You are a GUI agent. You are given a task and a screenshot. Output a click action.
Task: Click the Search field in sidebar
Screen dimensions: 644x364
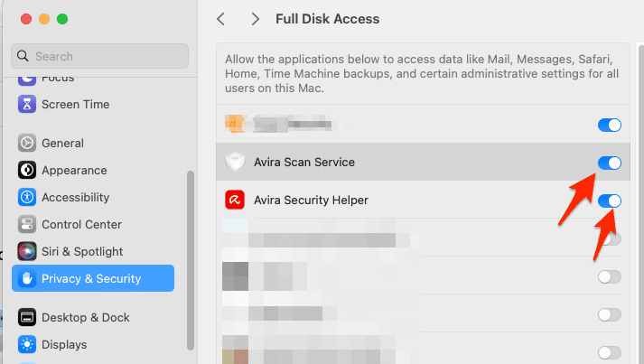(x=99, y=56)
